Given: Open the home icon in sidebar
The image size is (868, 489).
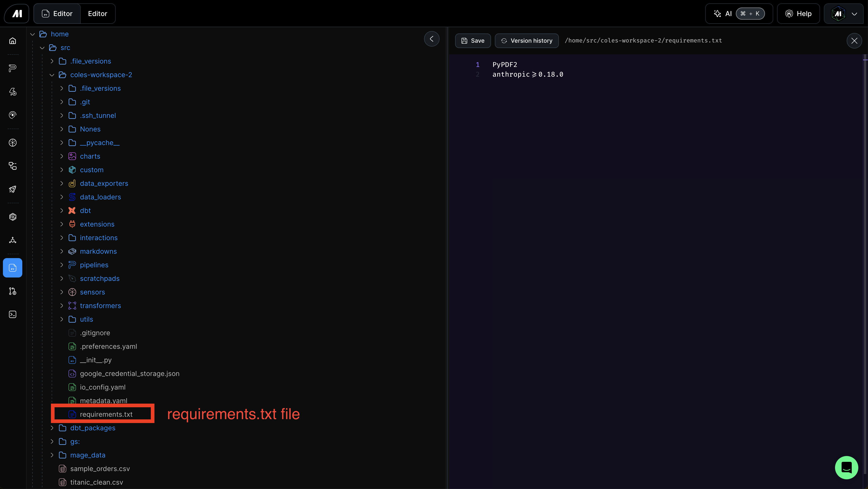Looking at the screenshot, I should (12, 41).
